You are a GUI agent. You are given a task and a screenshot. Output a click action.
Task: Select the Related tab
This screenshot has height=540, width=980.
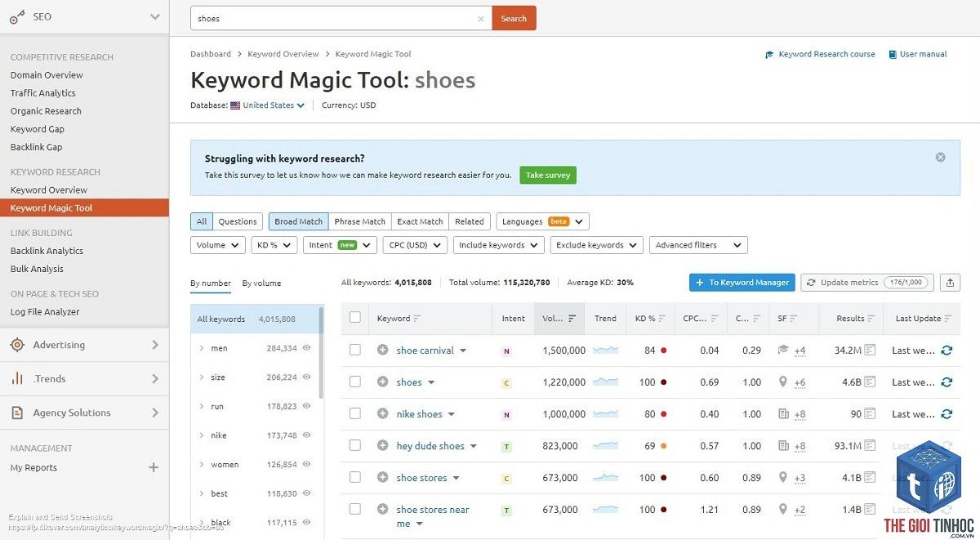(x=470, y=221)
